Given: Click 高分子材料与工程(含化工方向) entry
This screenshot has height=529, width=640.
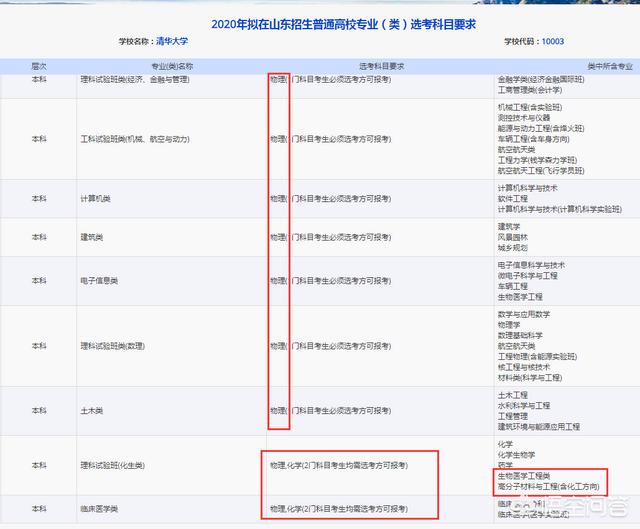Looking at the screenshot, I should pos(549,487).
